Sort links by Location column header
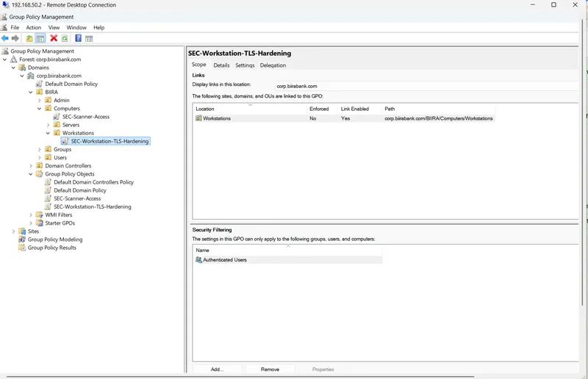The image size is (588, 379). point(250,109)
